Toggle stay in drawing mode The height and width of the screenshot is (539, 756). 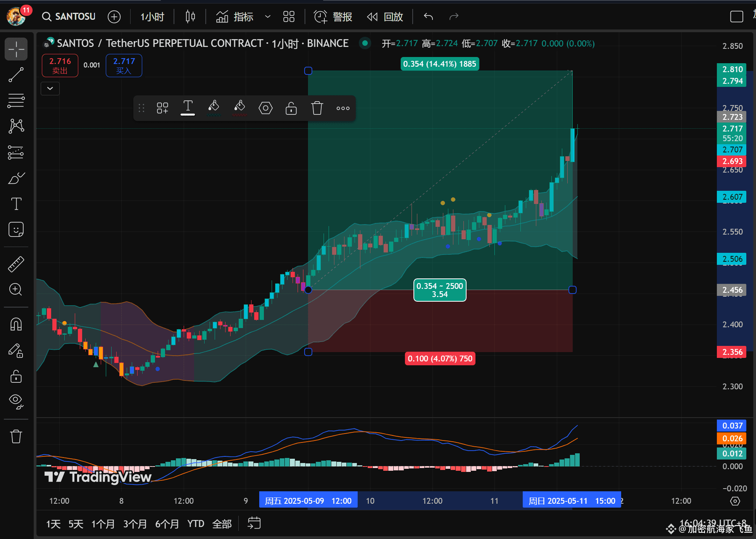coord(16,351)
